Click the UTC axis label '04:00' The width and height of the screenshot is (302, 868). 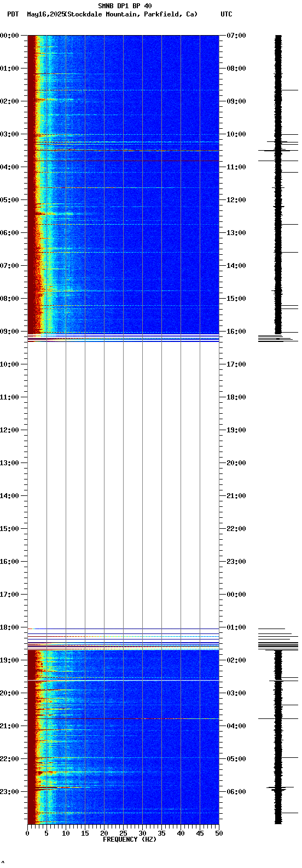click(x=236, y=726)
